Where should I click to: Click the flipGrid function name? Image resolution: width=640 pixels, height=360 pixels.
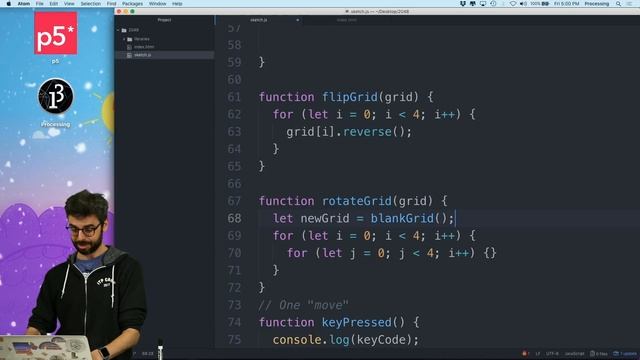pyautogui.click(x=350, y=97)
